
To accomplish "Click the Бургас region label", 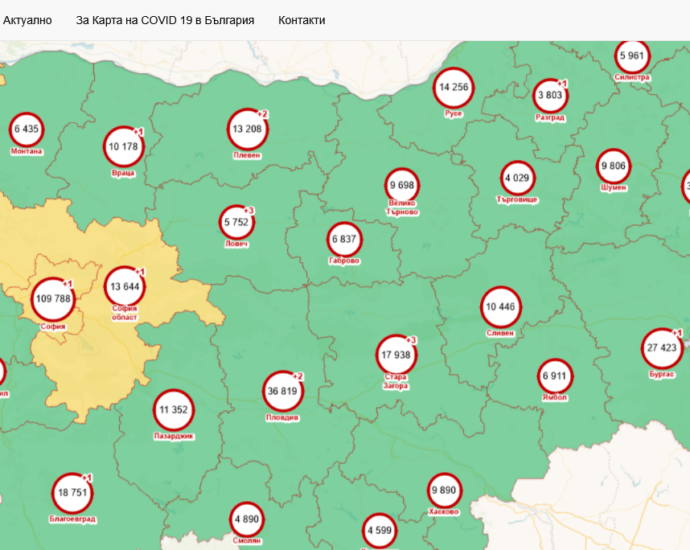I will pos(662,374).
